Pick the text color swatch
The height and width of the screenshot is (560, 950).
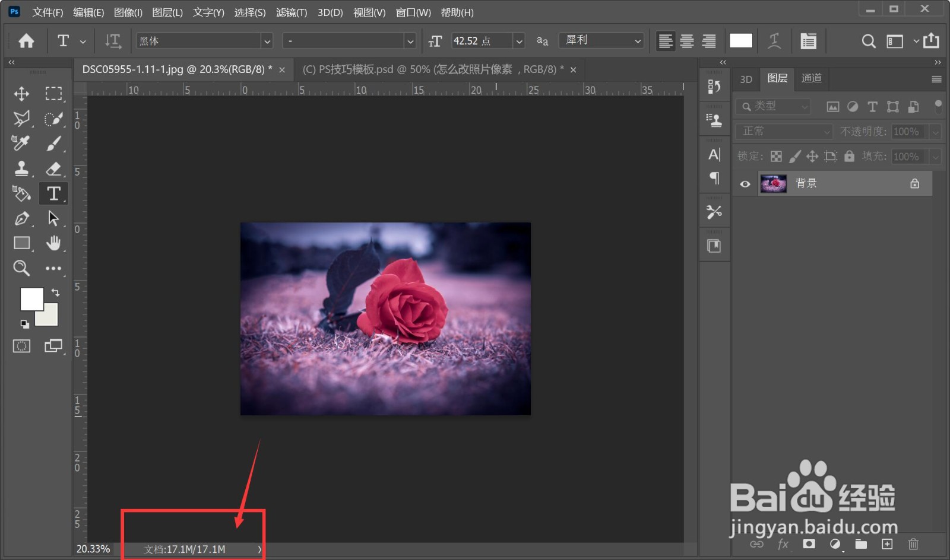click(x=741, y=40)
